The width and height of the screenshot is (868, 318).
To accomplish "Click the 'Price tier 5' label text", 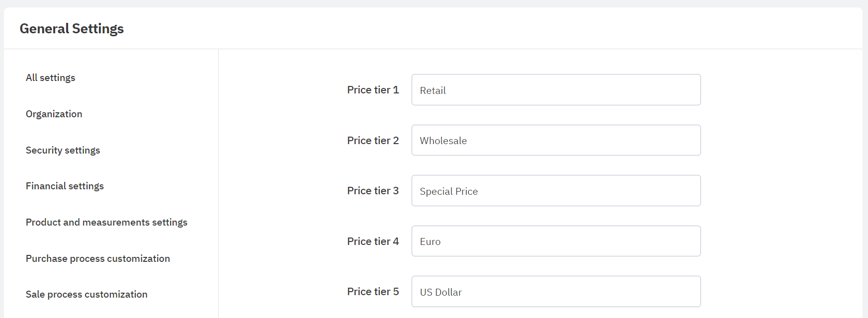I will (x=373, y=292).
